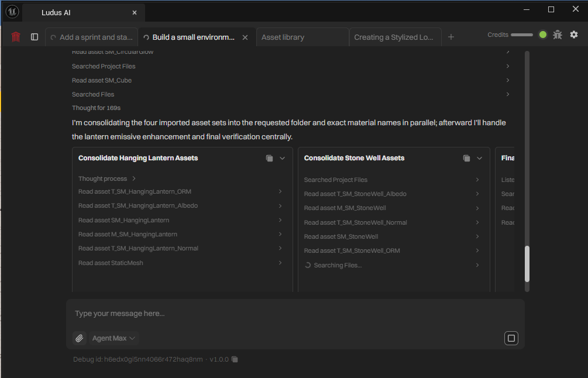
Task: Click the spinner beside Searching Files...
Action: [308, 265]
